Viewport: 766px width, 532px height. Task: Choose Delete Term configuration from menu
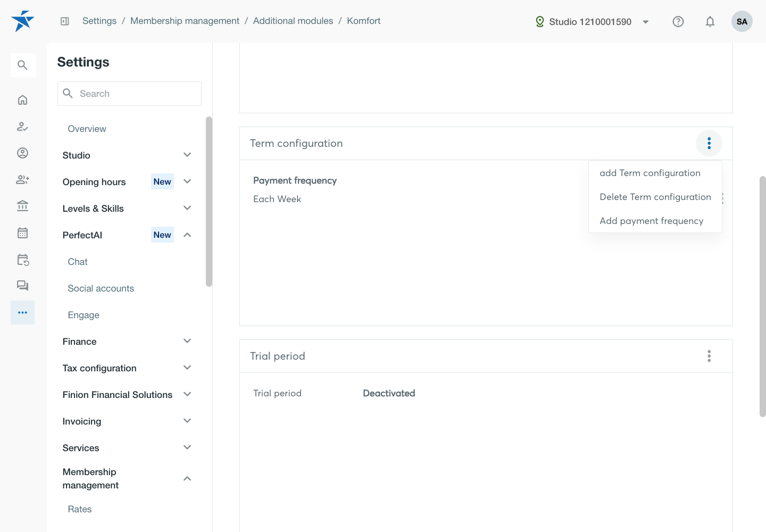pos(655,197)
